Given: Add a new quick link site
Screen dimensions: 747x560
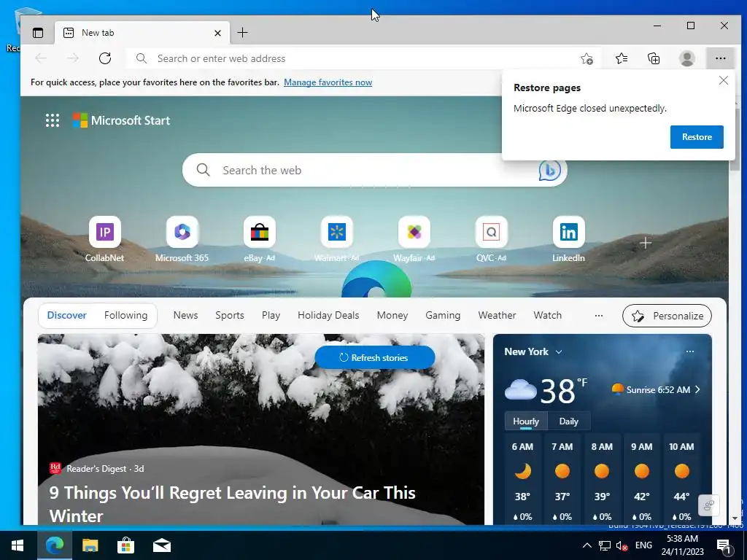Looking at the screenshot, I should point(646,243).
